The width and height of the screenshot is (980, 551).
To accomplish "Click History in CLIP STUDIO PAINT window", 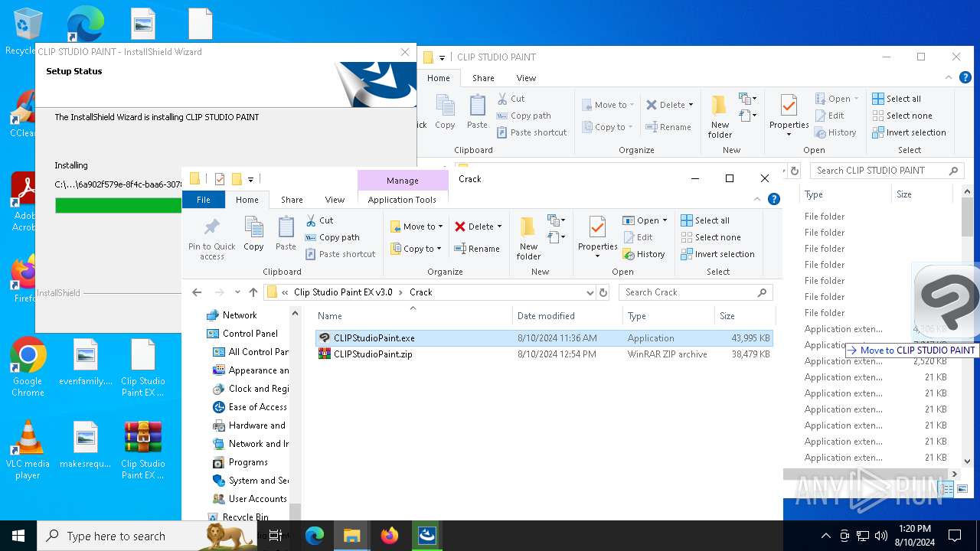I will click(x=835, y=132).
